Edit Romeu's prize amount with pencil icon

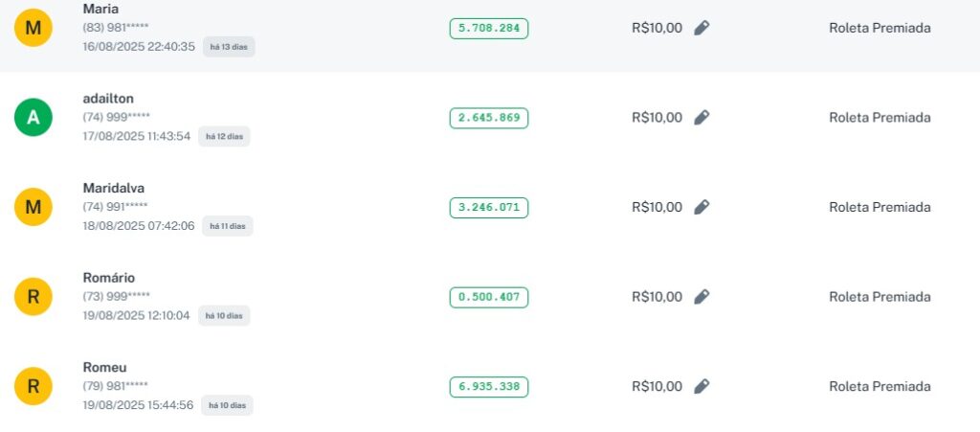[x=702, y=387]
